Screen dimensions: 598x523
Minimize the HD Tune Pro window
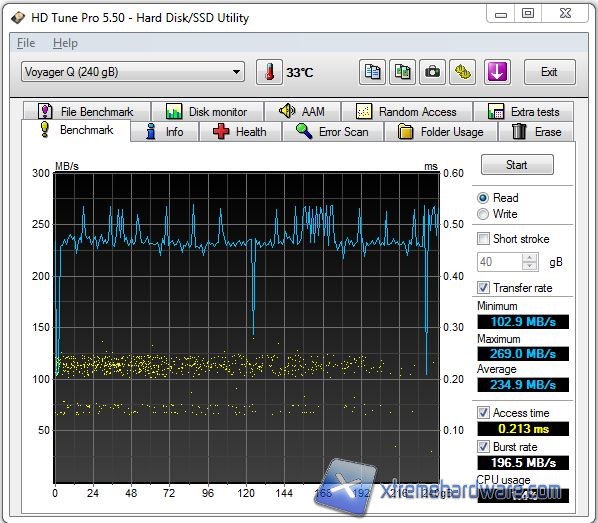tap(501, 14)
